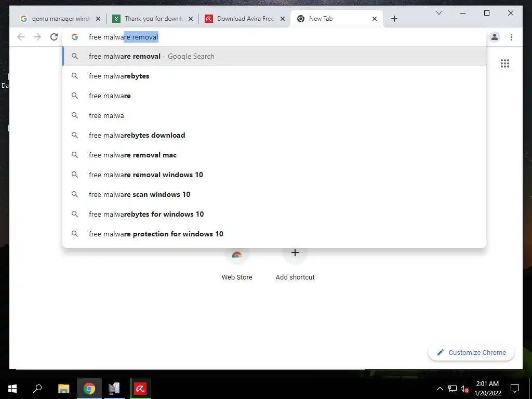Open the Windows Start menu
This screenshot has height=399, width=532.
click(12, 389)
